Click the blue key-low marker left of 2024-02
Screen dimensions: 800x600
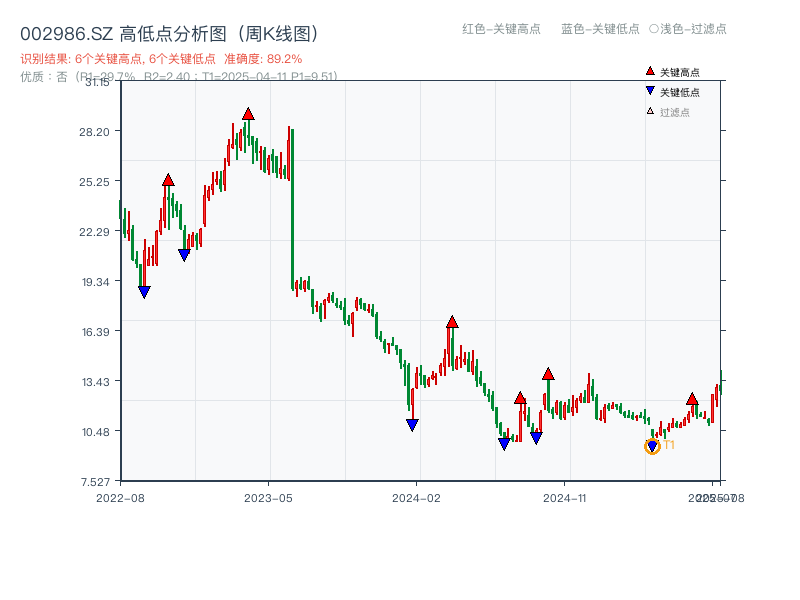pos(412,425)
